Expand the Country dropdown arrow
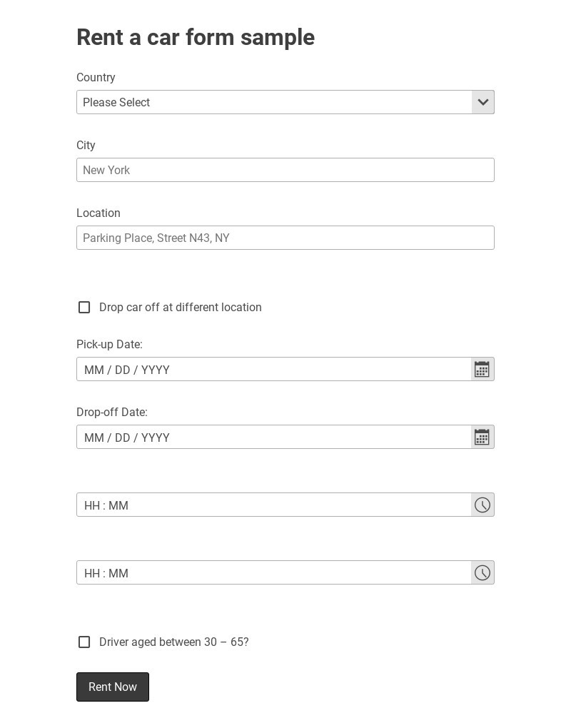Screen dimensions: 571x728 (x=483, y=102)
